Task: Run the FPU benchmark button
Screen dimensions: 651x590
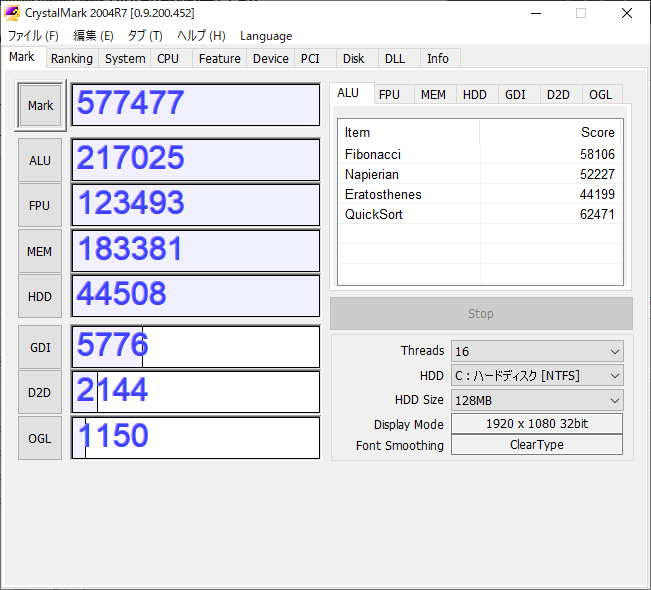Action: click(40, 206)
